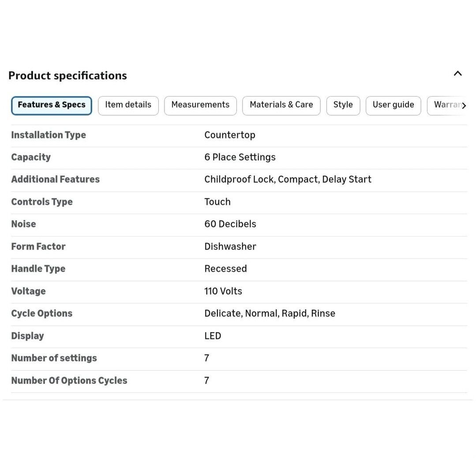The height and width of the screenshot is (458, 476).
Task: Go to the Style tab
Action: tap(343, 105)
